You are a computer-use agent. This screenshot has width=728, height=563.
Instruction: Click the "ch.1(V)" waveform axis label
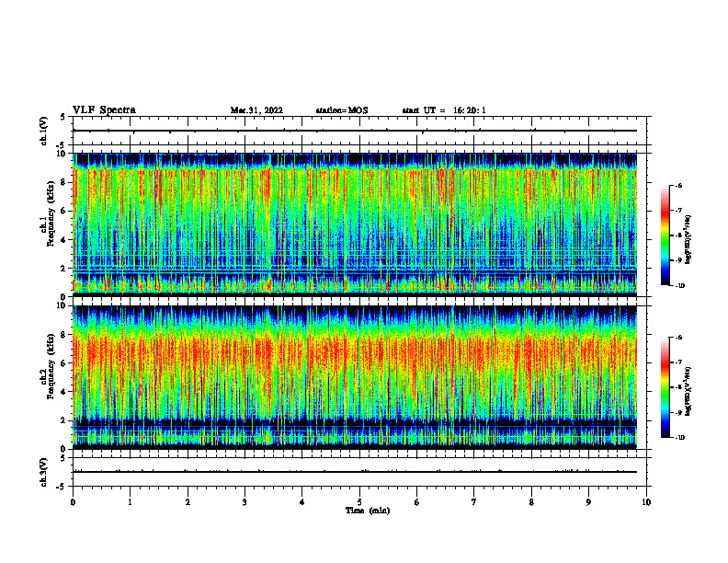(x=44, y=131)
